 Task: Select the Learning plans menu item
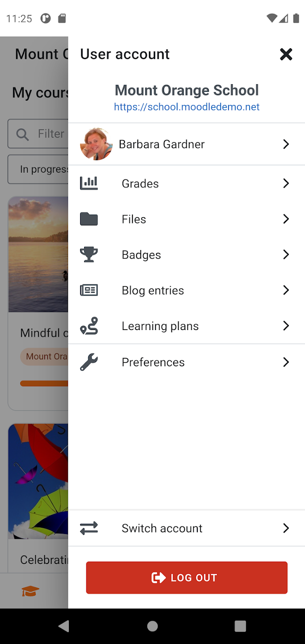(x=160, y=326)
